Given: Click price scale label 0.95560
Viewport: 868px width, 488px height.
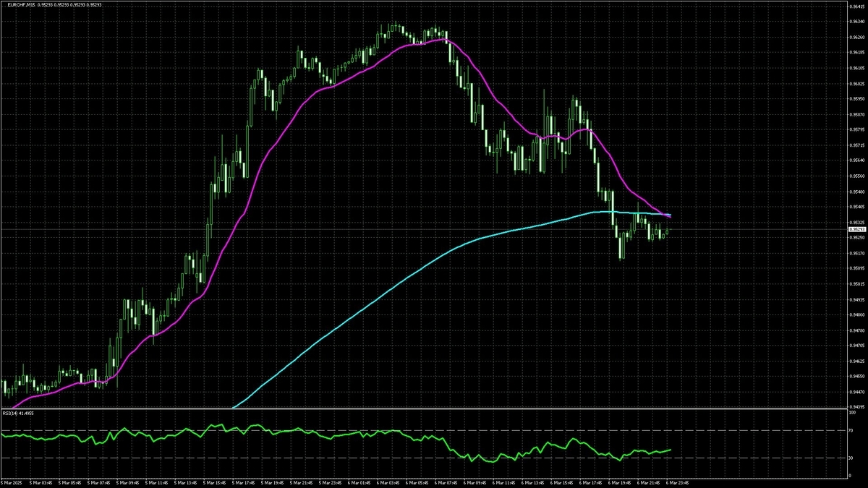Looking at the screenshot, I should (x=857, y=176).
